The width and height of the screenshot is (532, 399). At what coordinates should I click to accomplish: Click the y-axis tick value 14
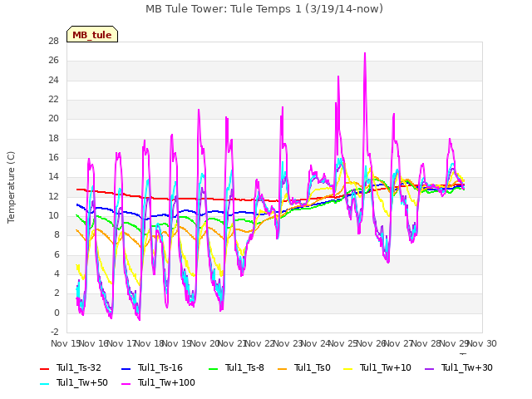(54, 177)
